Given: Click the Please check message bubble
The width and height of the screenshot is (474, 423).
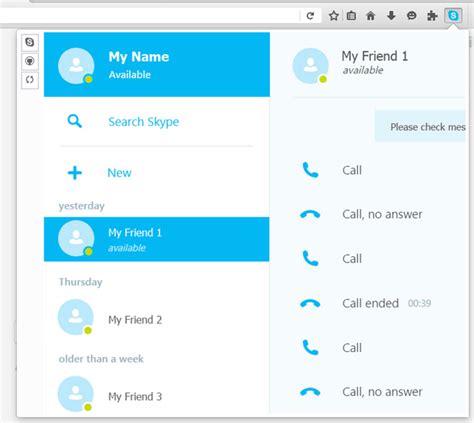Looking at the screenshot, I should pyautogui.click(x=420, y=127).
